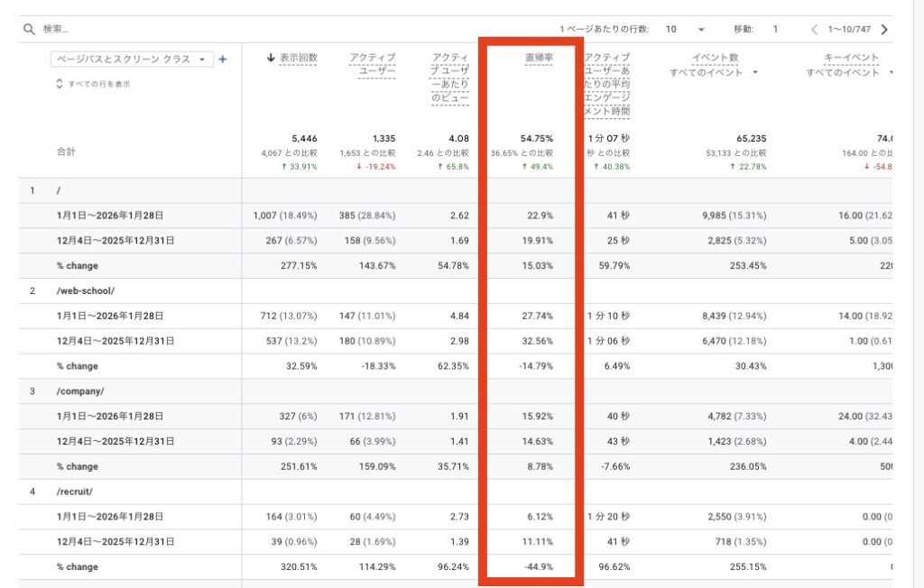Click the 表示回数 sort arrow
Image resolution: width=924 pixels, height=588 pixels.
271,59
